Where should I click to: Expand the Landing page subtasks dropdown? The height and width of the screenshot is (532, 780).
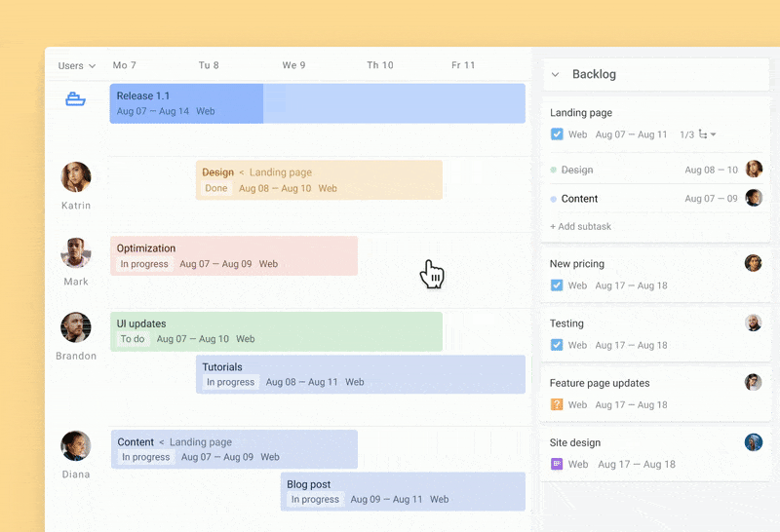click(709, 134)
